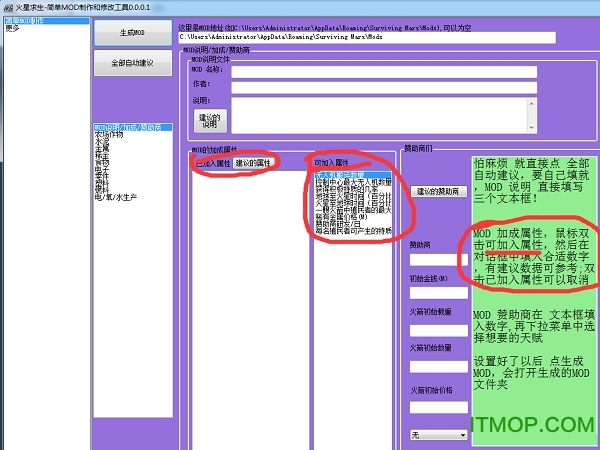Select 零件 in the category list
This screenshot has width=600, height=450.
[x=133, y=176]
